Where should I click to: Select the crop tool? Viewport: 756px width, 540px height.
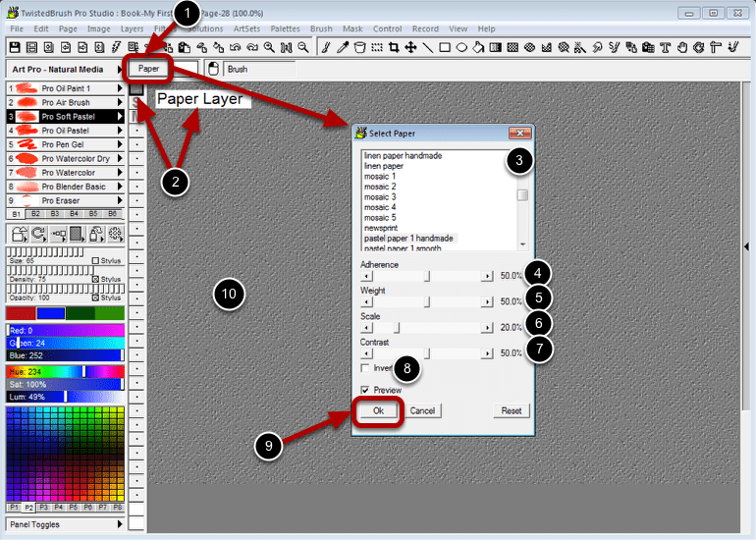(394, 47)
